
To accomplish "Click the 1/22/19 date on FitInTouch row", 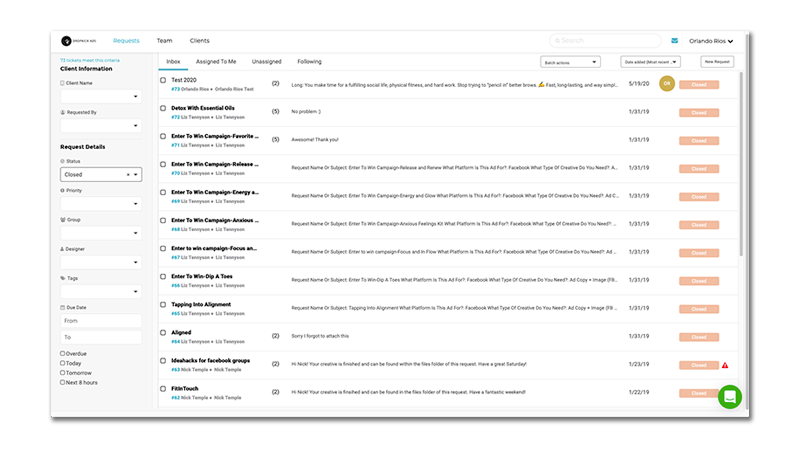I will click(639, 392).
